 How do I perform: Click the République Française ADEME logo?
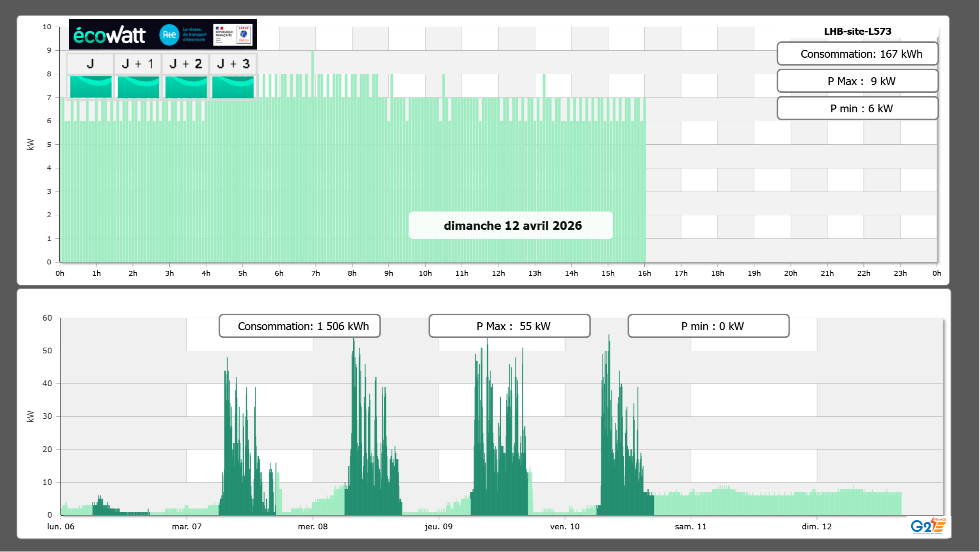[233, 35]
